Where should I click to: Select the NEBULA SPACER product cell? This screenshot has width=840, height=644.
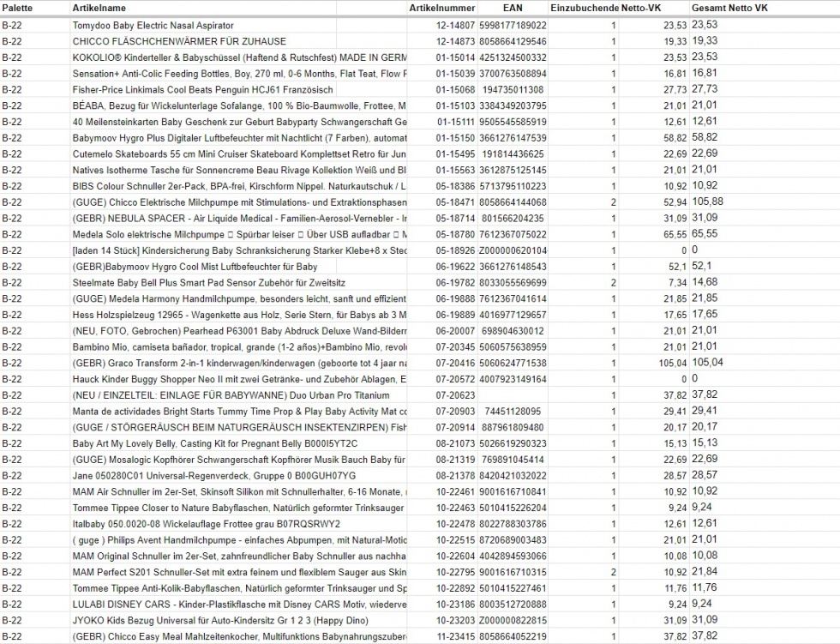click(x=239, y=218)
